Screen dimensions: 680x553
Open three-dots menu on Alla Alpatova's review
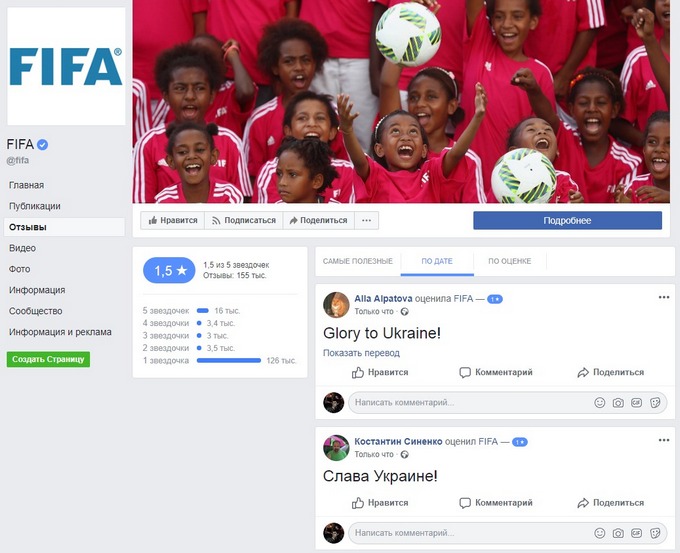(x=664, y=297)
